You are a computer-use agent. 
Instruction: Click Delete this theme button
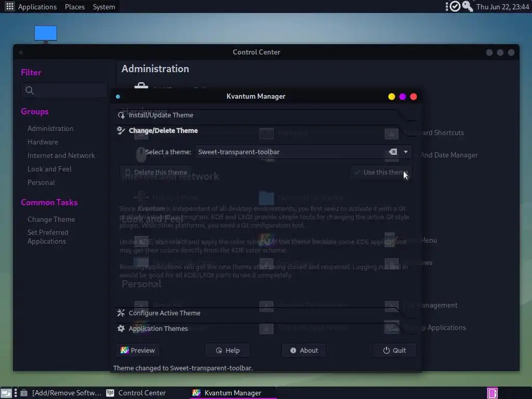[156, 172]
